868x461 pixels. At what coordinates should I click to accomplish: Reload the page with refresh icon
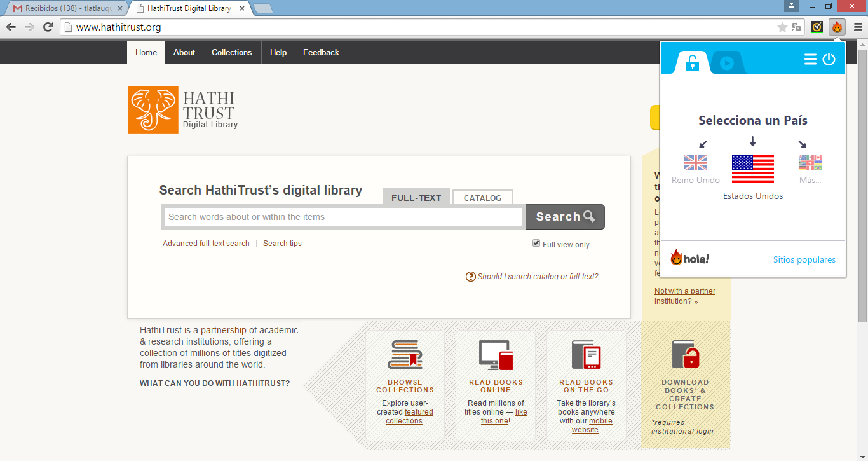click(x=48, y=27)
